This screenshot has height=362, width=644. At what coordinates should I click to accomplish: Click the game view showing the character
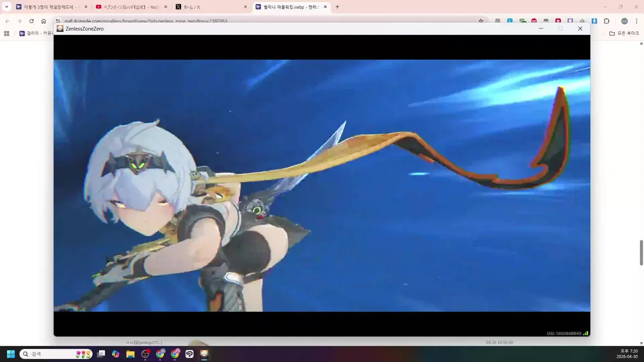[x=322, y=186]
